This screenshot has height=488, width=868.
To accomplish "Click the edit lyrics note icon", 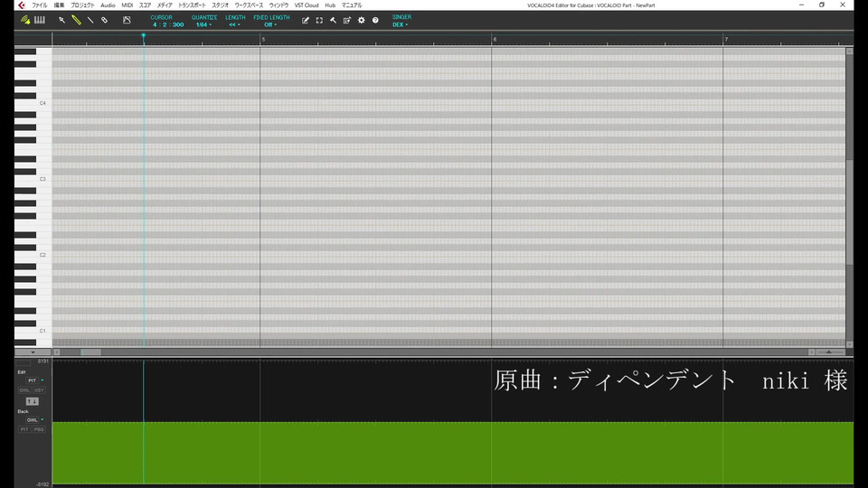I will tap(305, 21).
